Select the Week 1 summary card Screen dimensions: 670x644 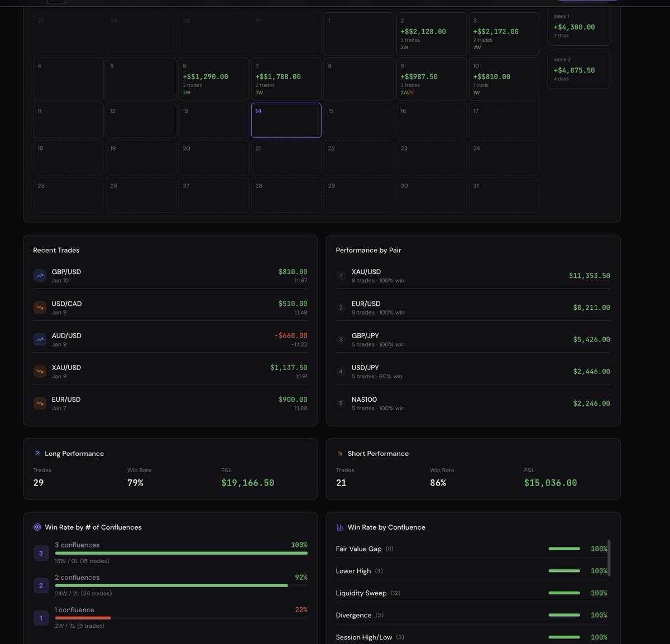[579, 26]
